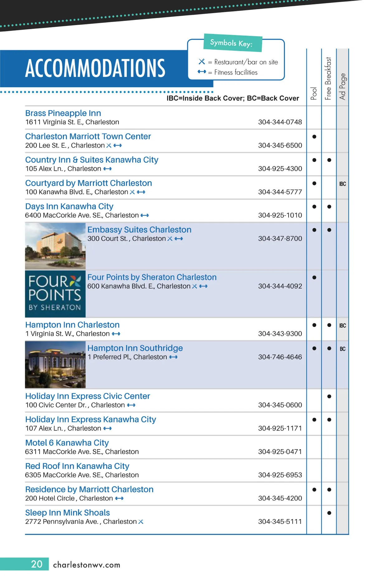Click free breakfast dot for Sleep Inn

[329, 513]
